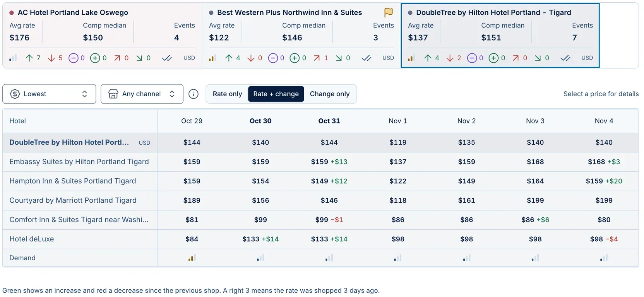Screen dimensions: 644x297
Task: Switch view to Change only
Action: coord(330,94)
